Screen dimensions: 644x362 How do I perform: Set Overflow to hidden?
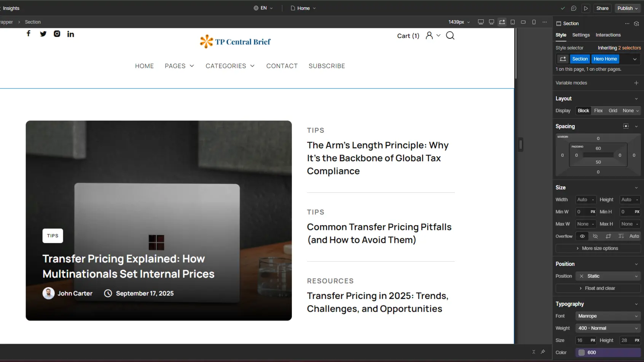pyautogui.click(x=595, y=236)
